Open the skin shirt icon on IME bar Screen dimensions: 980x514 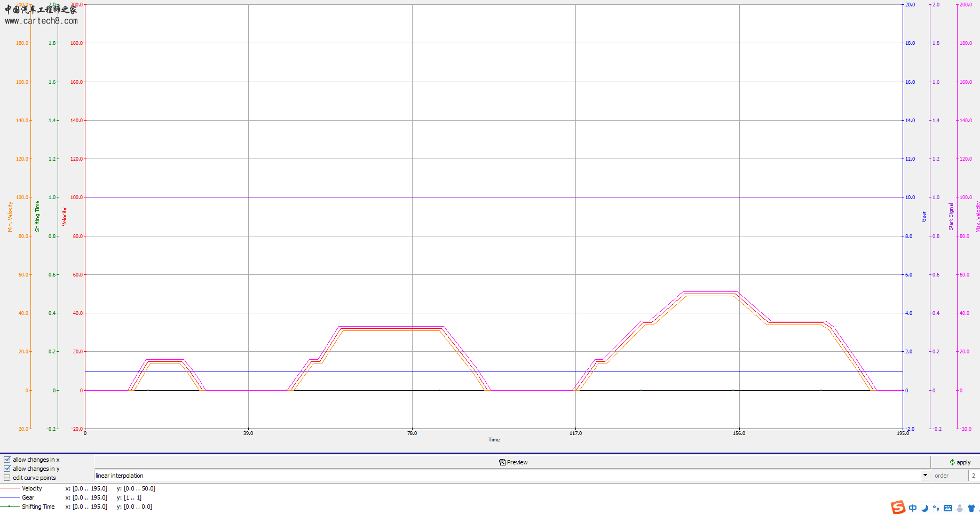coord(971,508)
